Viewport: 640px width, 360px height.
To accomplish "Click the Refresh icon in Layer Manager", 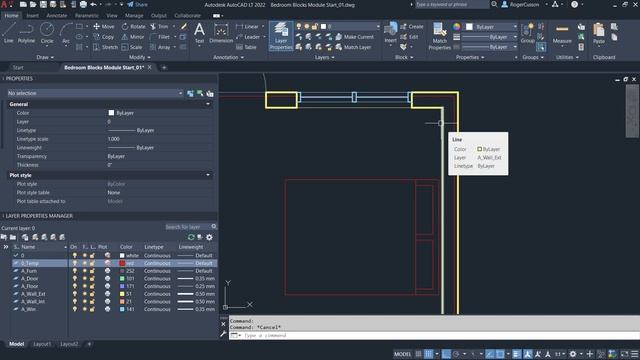I will (191, 237).
